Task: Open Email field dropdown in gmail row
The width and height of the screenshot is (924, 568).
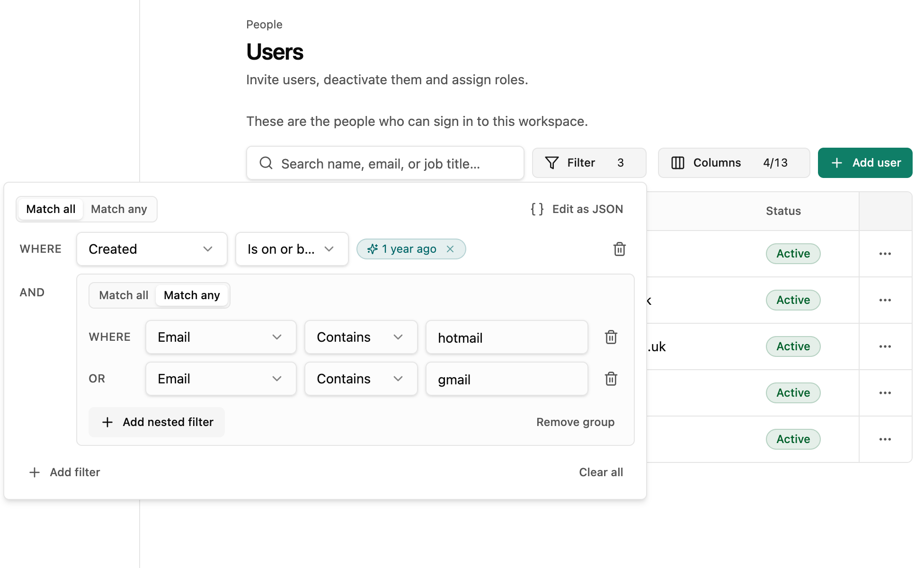Action: [221, 379]
